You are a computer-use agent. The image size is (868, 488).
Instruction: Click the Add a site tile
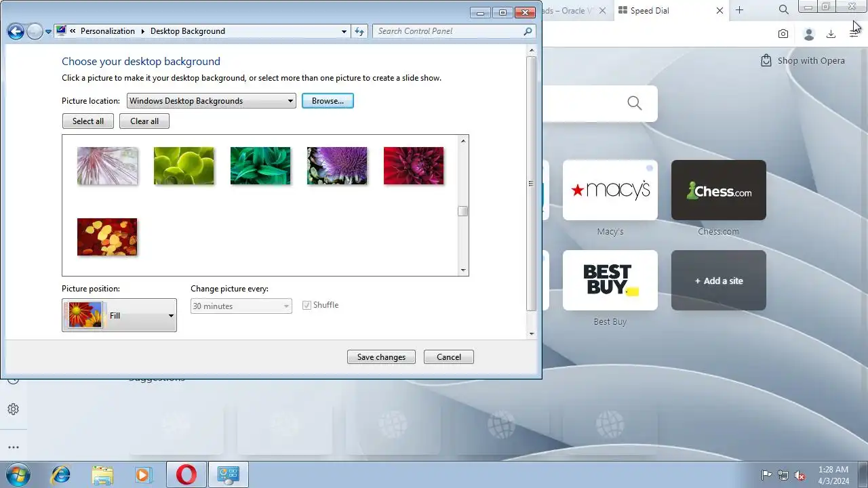(719, 280)
